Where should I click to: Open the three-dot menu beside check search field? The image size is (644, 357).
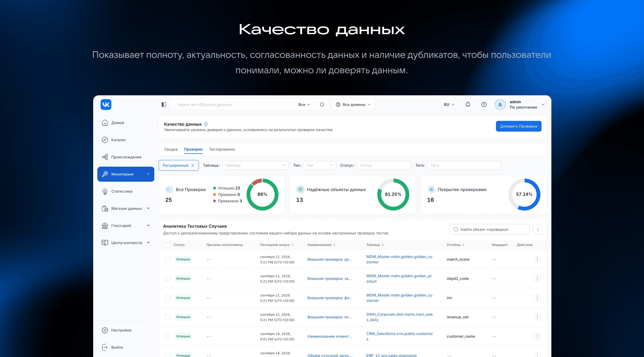point(538,229)
